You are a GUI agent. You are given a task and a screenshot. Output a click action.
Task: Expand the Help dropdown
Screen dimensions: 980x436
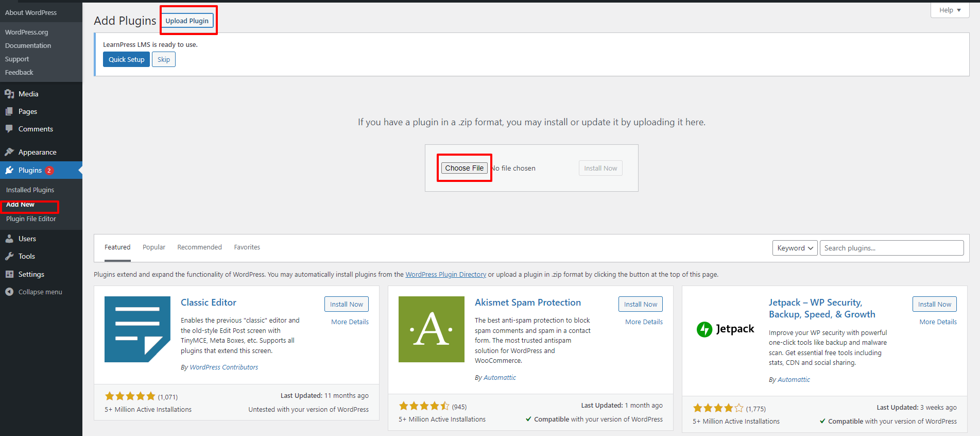(950, 10)
